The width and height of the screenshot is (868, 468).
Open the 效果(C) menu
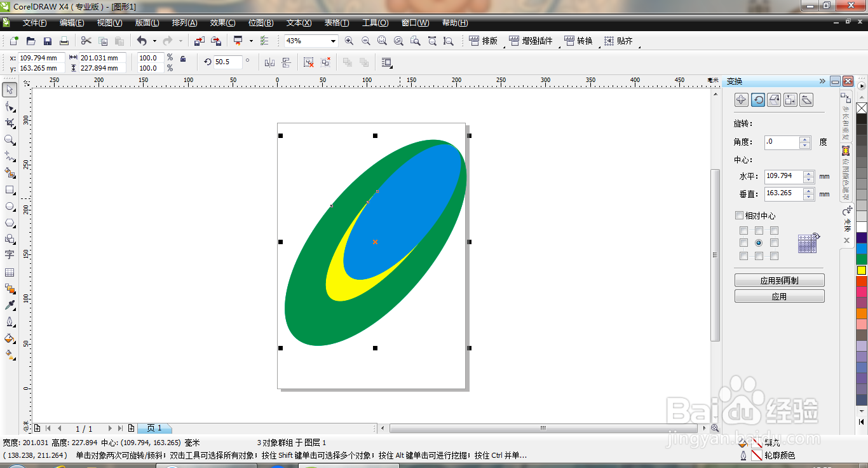[222, 23]
